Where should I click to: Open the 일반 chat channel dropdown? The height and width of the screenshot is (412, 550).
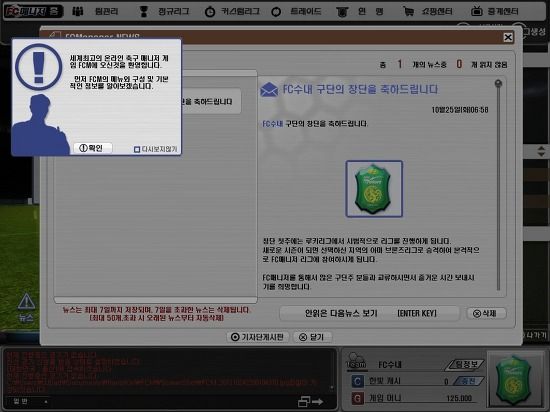30,401
